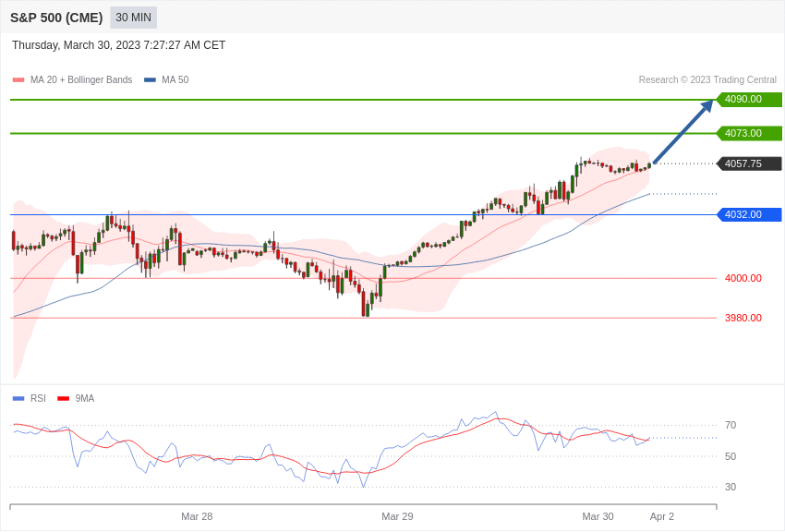
Task: Select the 4073.00 green price tag
Action: pos(749,133)
